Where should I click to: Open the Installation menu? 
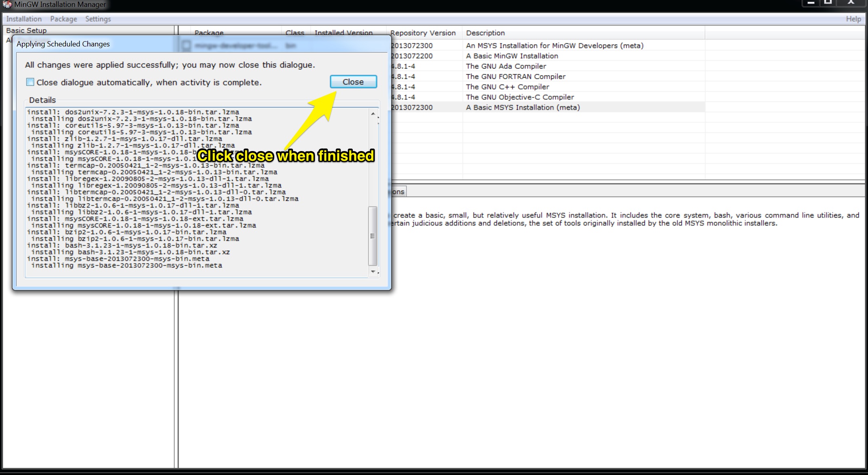pos(24,19)
